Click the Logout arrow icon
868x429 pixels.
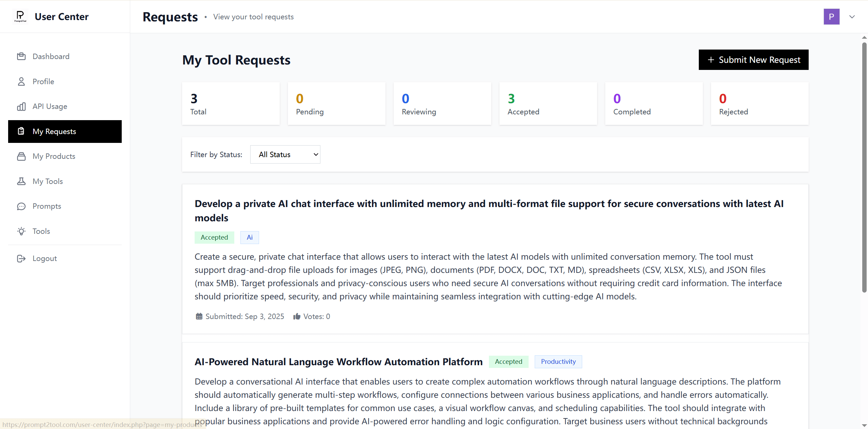pyautogui.click(x=21, y=259)
